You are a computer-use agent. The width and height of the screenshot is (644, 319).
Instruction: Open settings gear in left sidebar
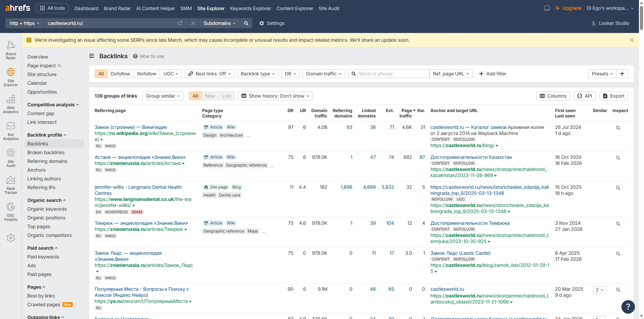point(11,238)
